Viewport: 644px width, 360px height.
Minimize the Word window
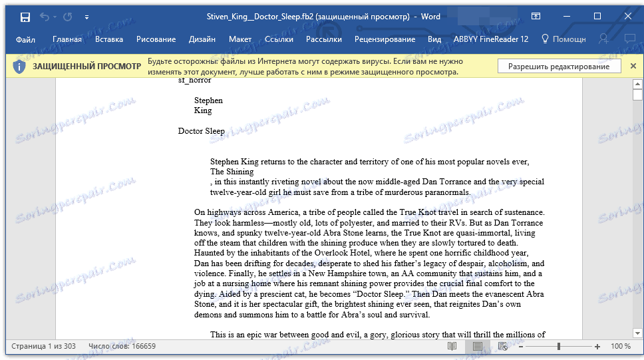567,17
